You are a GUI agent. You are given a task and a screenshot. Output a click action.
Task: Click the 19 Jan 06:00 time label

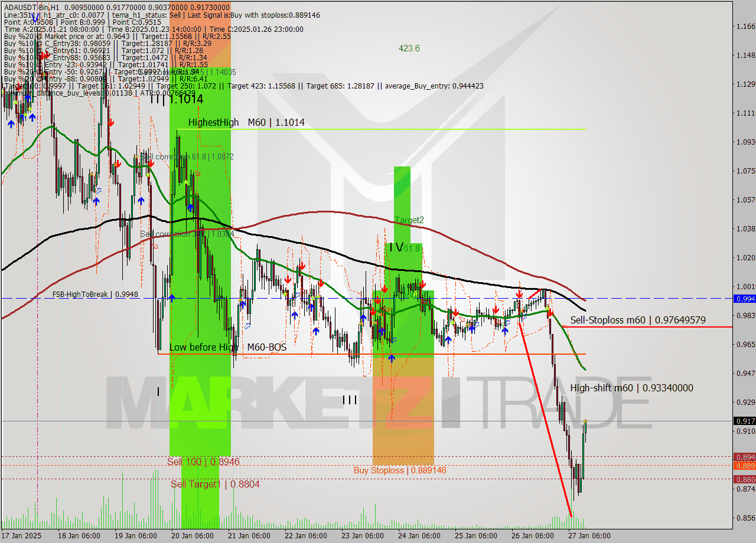[x=135, y=536]
